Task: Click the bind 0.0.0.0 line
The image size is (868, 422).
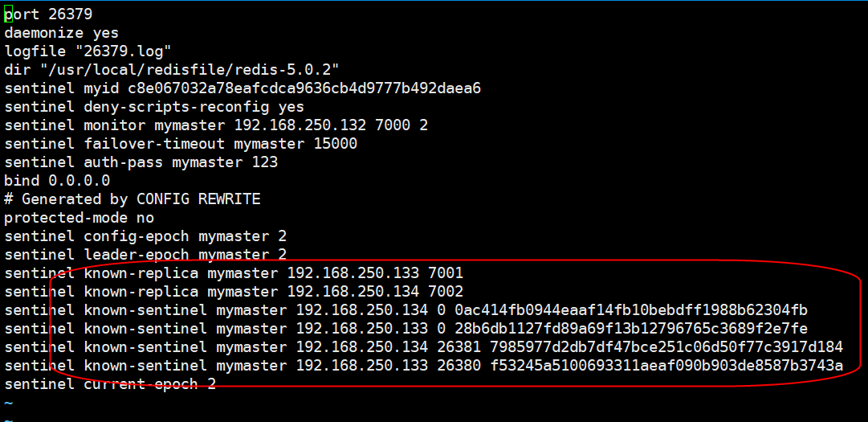Action: tap(57, 181)
